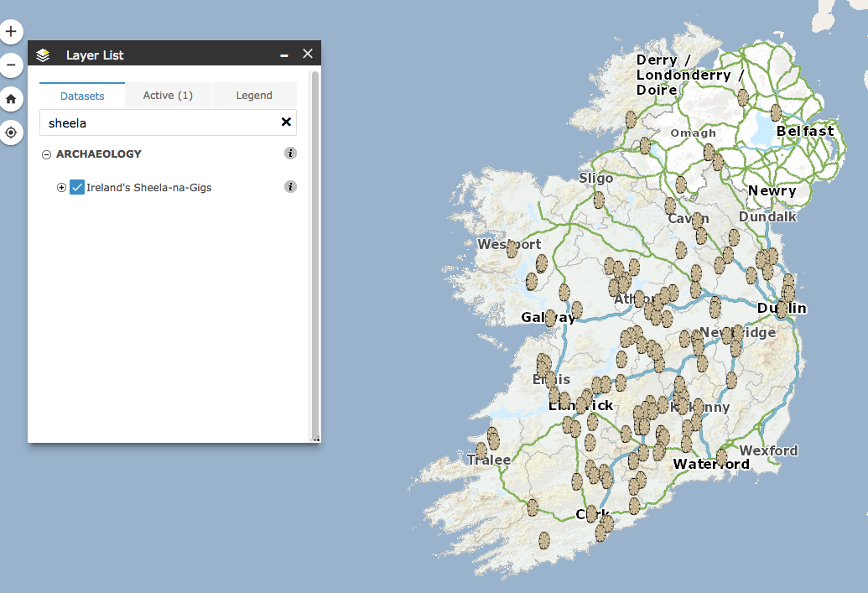Screen dimensions: 868x593
Task: Click into the layer search field
Action: tap(159, 122)
